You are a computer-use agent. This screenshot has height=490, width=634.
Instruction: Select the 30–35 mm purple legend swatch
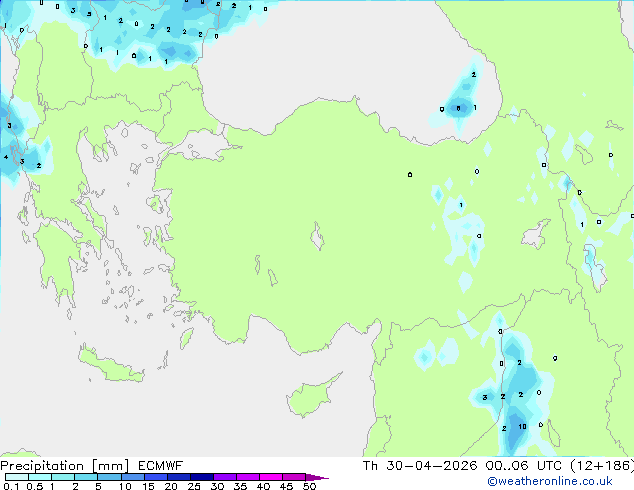tap(225, 477)
